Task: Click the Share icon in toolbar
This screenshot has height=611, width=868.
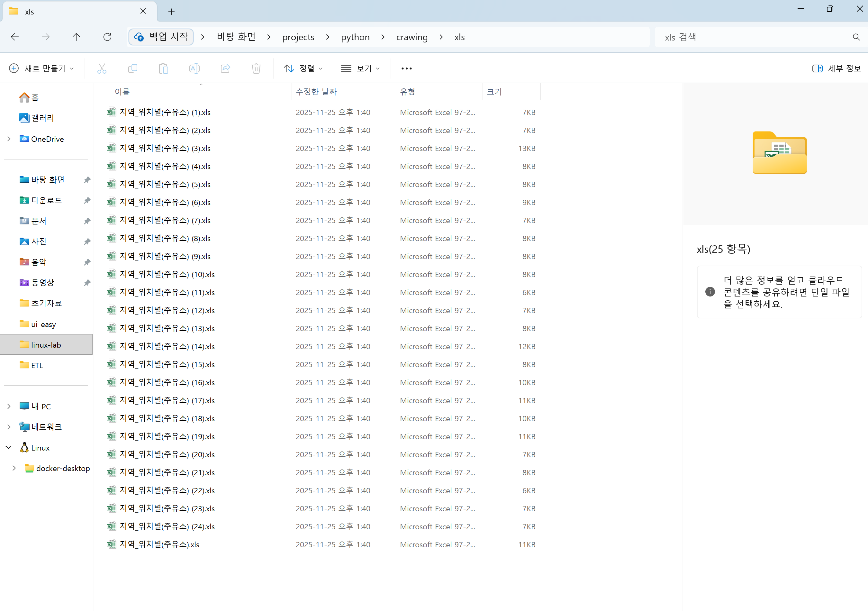Action: (x=225, y=68)
